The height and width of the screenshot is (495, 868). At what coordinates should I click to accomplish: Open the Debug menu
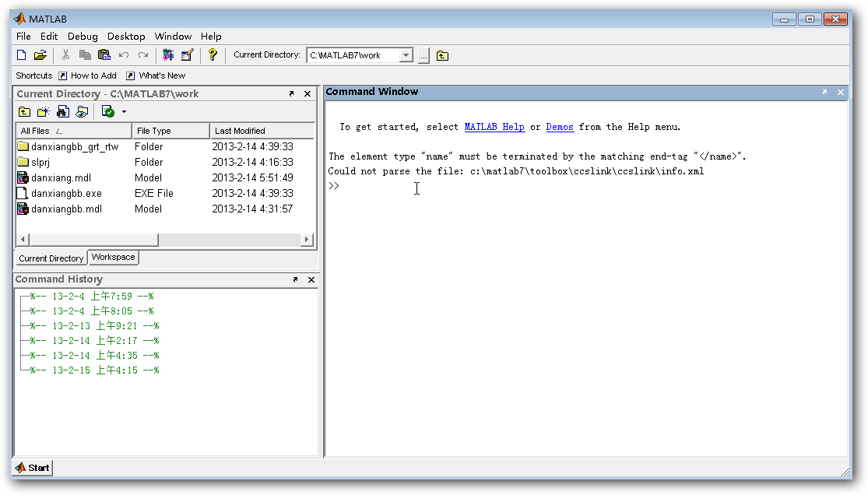click(83, 37)
